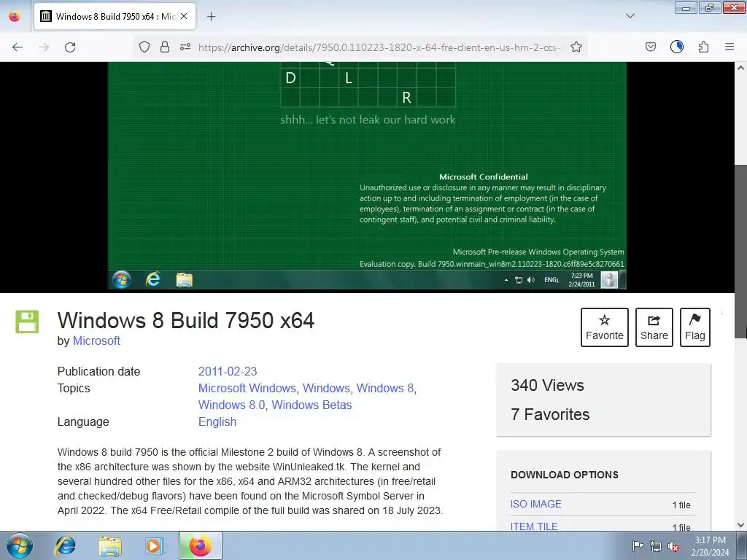Open the Microsoft creator link

point(96,341)
